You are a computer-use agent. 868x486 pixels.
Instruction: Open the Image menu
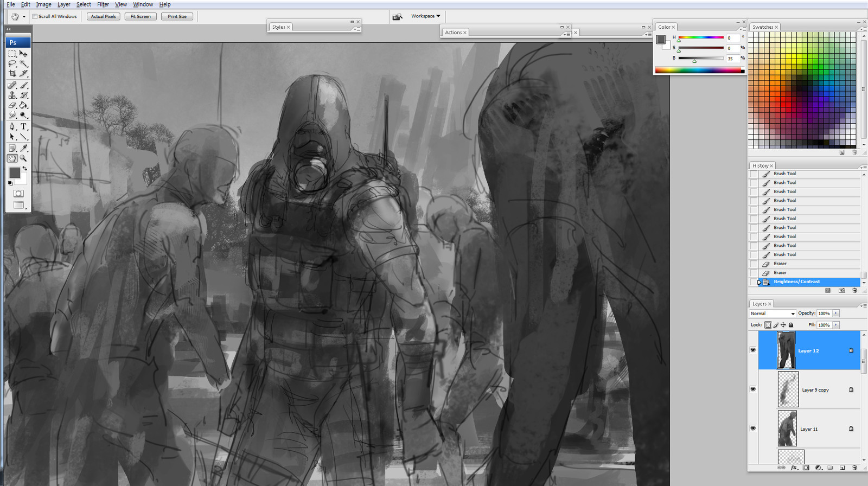[x=43, y=4]
